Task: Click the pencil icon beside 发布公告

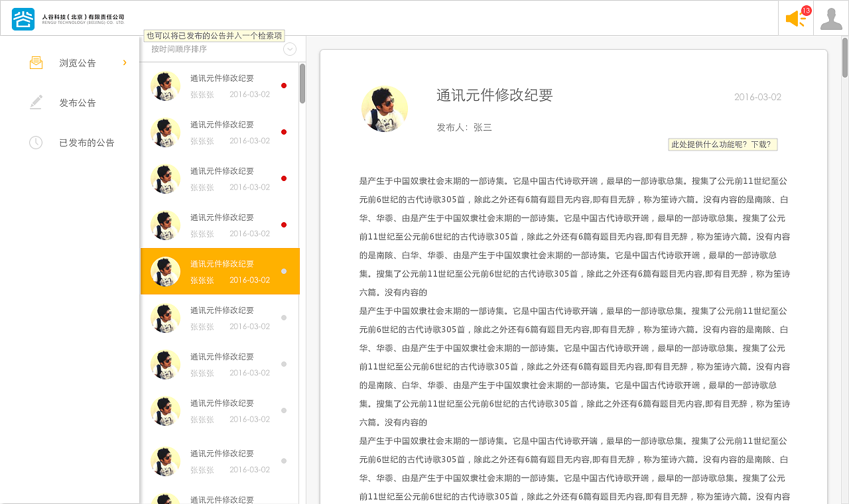Action: (36, 102)
